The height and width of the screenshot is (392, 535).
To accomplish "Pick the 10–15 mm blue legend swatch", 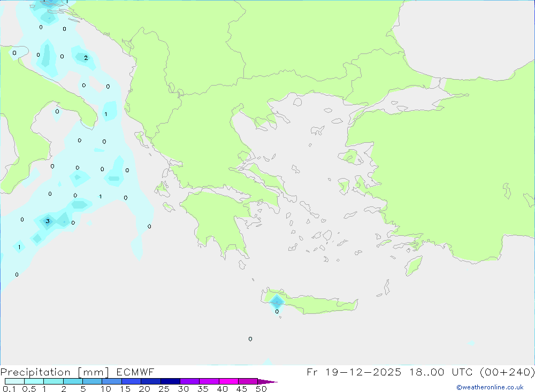I will click(112, 381).
